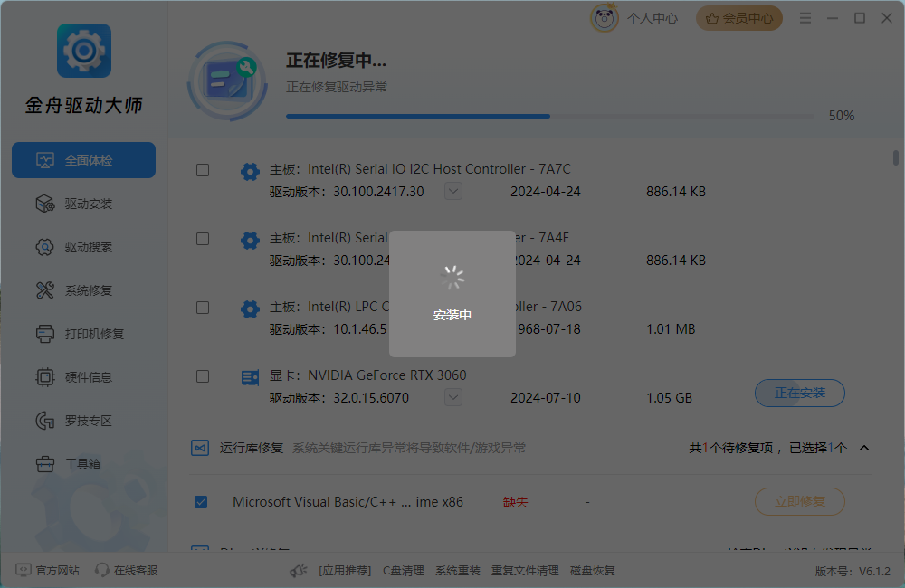Click the NVIDIA graphics card icon
The width and height of the screenshot is (905, 588).
pyautogui.click(x=250, y=378)
